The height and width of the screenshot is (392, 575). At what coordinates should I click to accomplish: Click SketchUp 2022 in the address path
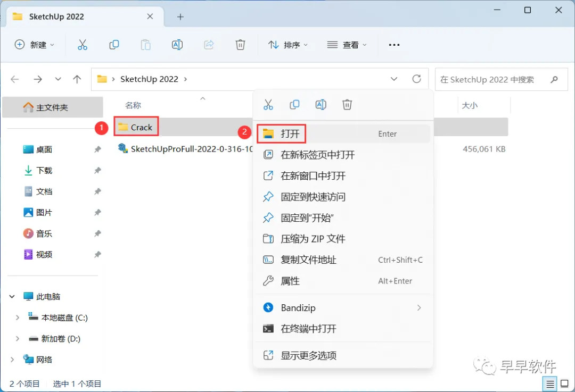coord(149,79)
